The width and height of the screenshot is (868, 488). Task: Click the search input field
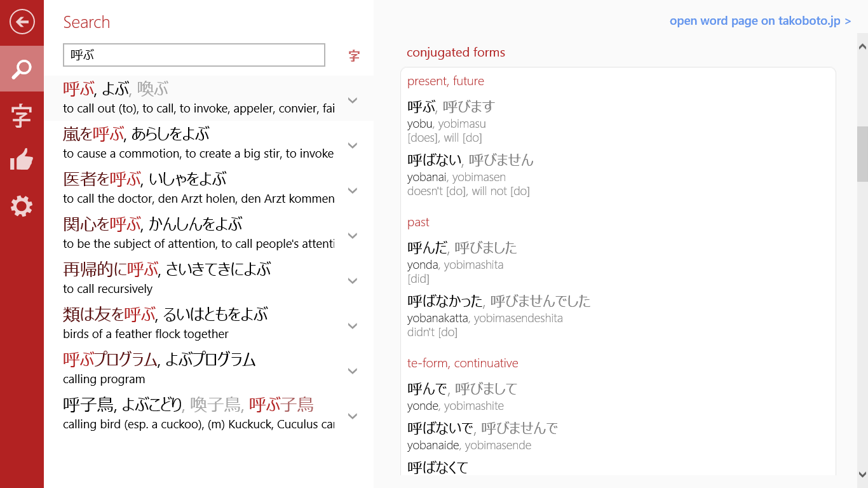pyautogui.click(x=194, y=55)
